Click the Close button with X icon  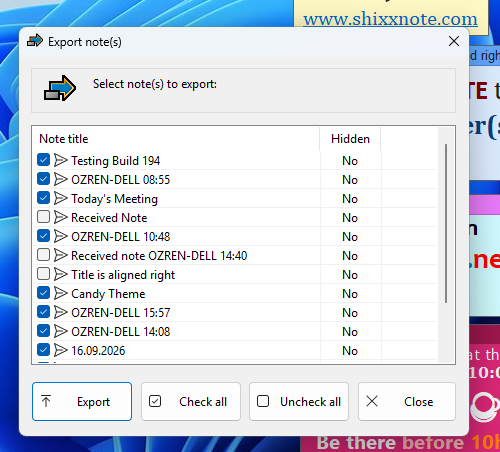pos(407,401)
